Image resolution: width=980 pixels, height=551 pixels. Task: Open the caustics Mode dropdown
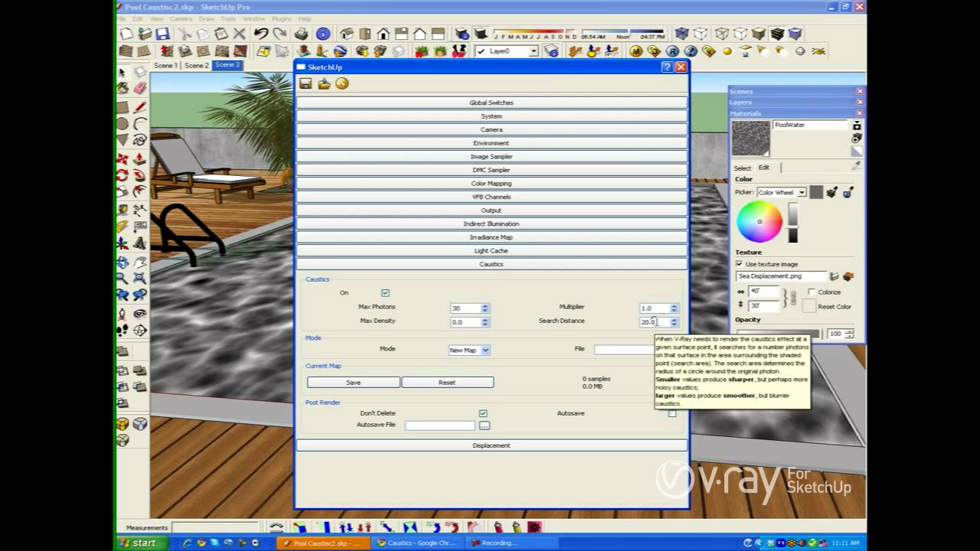click(x=469, y=350)
